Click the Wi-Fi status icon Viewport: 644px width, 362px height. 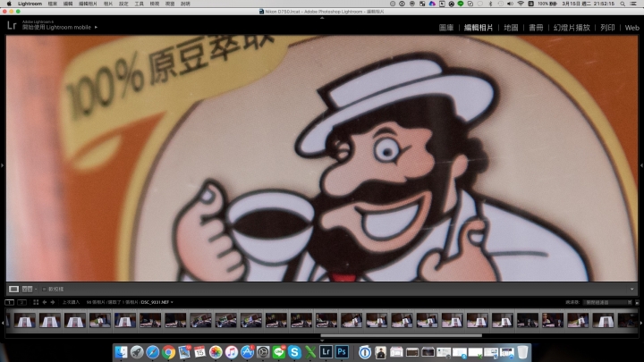[x=521, y=4]
